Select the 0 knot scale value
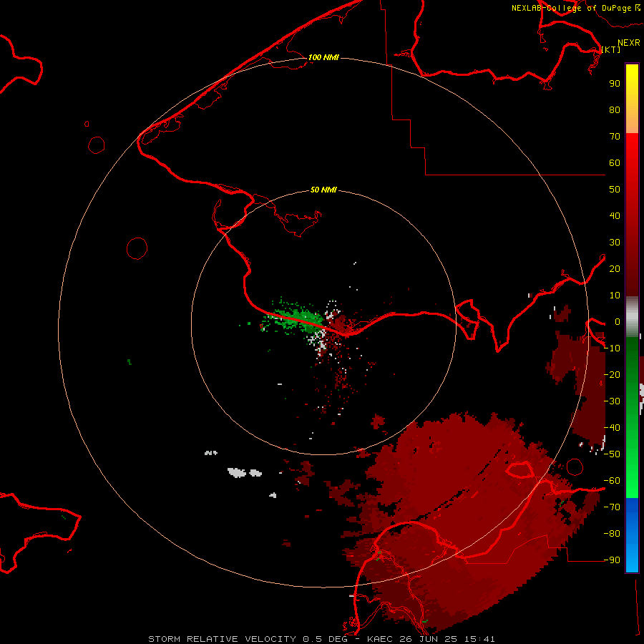This screenshot has width=644, height=644. [x=618, y=322]
